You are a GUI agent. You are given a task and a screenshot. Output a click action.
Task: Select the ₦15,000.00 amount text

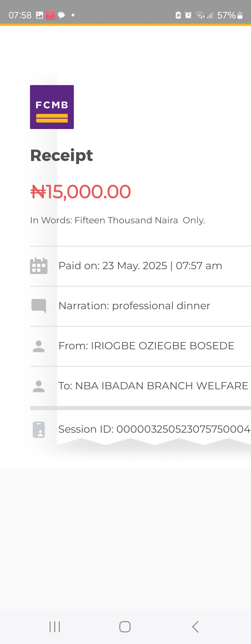click(81, 192)
